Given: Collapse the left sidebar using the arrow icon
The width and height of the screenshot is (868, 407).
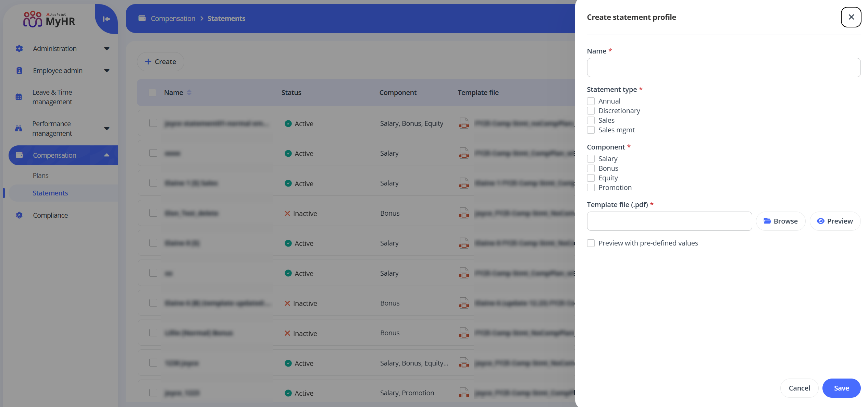Looking at the screenshot, I should (106, 19).
